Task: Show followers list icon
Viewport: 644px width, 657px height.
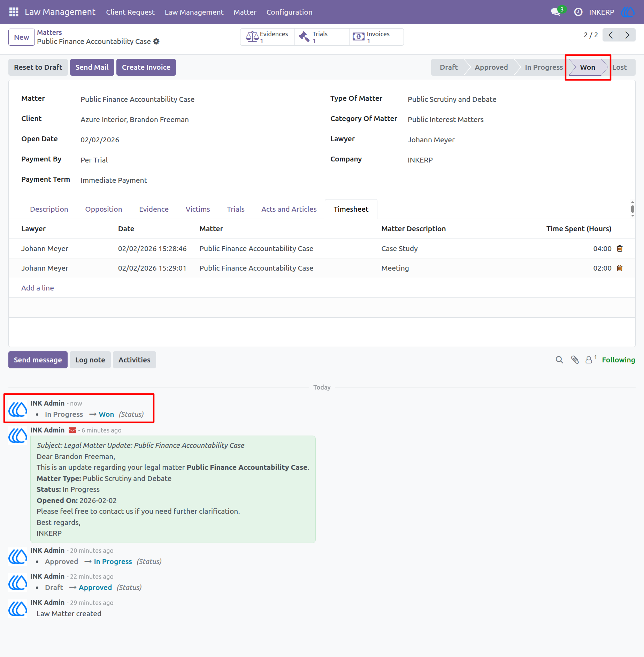Action: point(591,360)
